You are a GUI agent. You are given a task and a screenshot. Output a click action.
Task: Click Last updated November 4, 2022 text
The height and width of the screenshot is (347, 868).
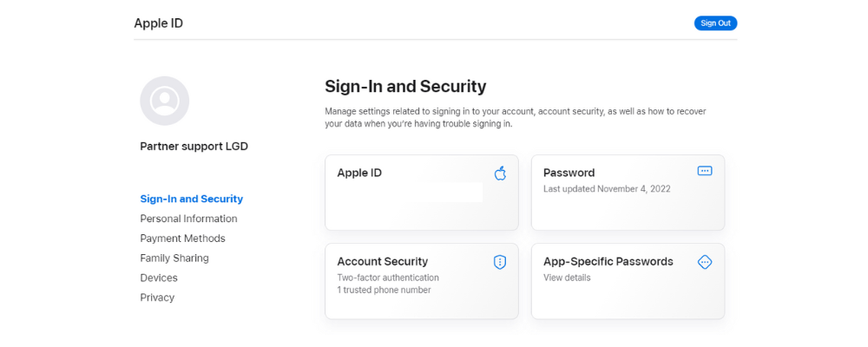coord(607,188)
